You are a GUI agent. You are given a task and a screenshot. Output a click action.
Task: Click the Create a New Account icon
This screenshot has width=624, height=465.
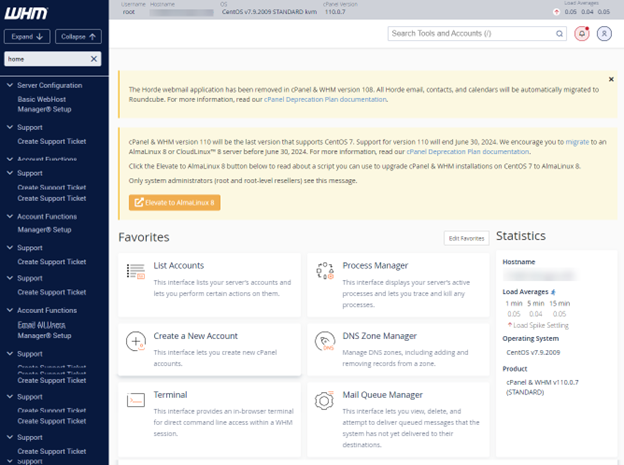pos(136,341)
